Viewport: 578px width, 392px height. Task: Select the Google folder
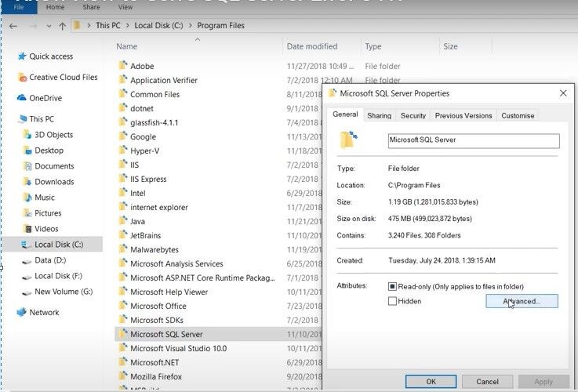(143, 136)
